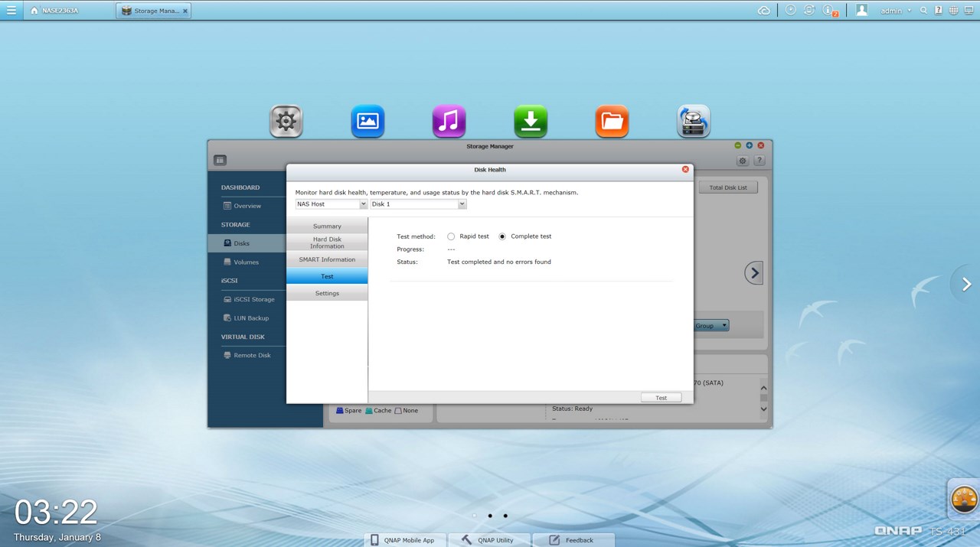Open Storage Manager settings gear
Image resolution: width=980 pixels, height=547 pixels.
point(743,161)
